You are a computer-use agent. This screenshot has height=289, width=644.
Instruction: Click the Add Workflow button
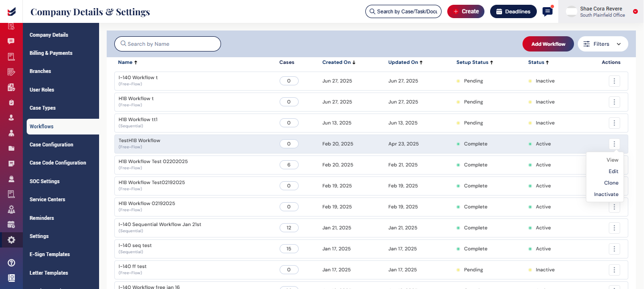pyautogui.click(x=548, y=44)
